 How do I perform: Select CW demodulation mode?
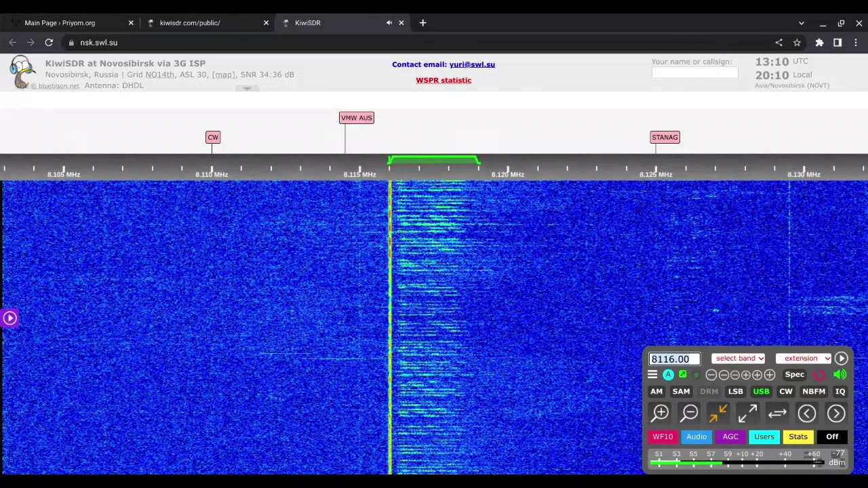tap(786, 391)
